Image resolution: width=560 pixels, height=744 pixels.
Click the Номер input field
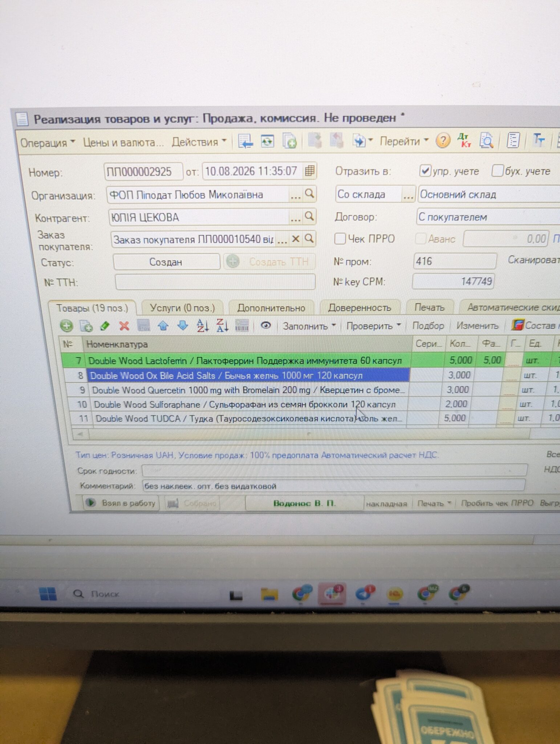144,171
